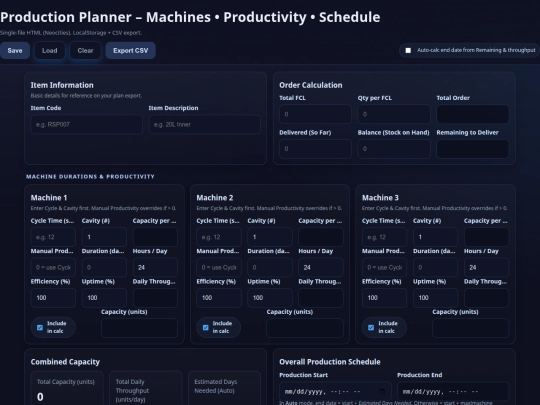Image resolution: width=540 pixels, height=405 pixels.
Task: Click Machine 2 Manual Productivity input
Action: click(x=219, y=267)
